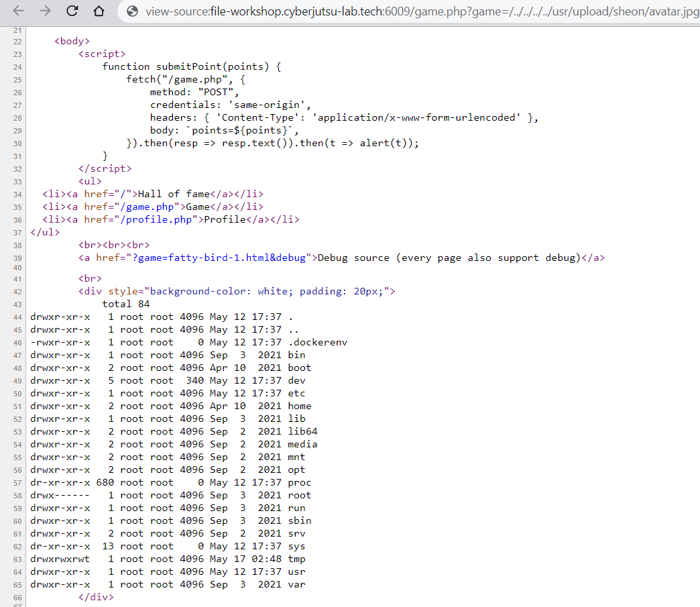The image size is (700, 607).
Task: Click the etc directory row
Action: click(168, 393)
